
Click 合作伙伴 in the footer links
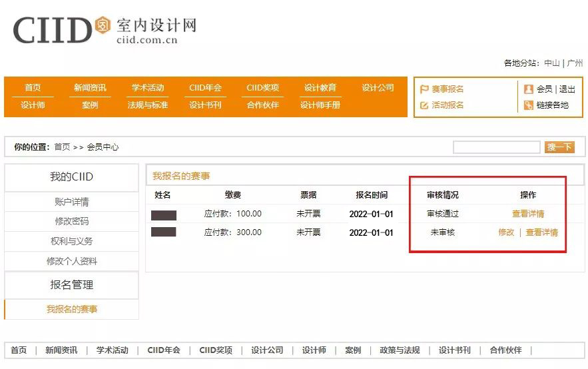coord(505,350)
